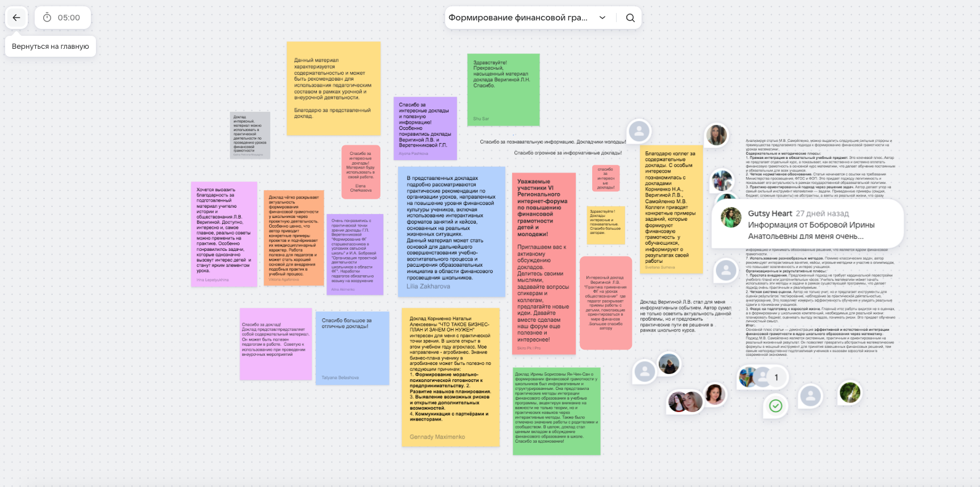Click the "Вернуться на главную" tooltip label
The width and height of the screenshot is (980, 487).
(51, 47)
